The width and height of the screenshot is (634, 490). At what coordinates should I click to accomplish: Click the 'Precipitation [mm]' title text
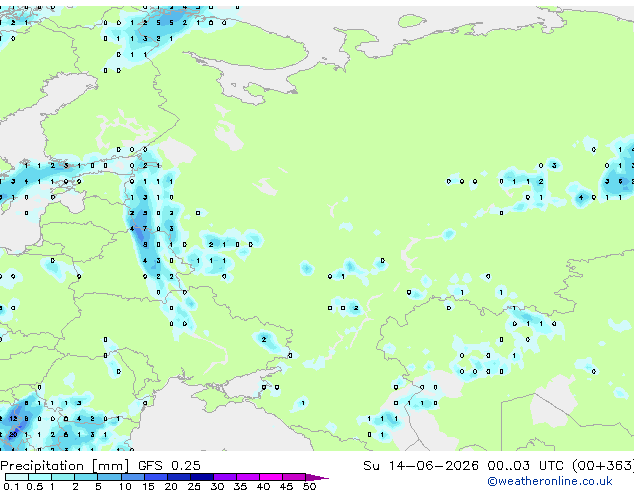coord(64,466)
